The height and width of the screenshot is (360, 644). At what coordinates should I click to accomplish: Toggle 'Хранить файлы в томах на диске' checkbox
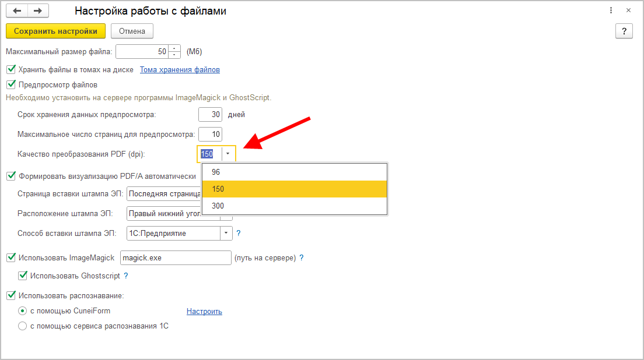pyautogui.click(x=11, y=69)
